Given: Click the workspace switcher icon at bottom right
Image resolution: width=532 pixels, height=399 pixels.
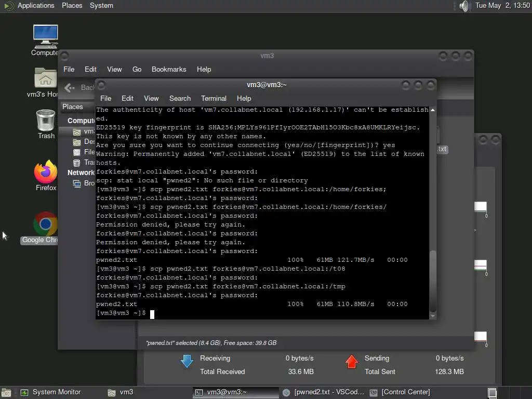Looking at the screenshot, I should coord(492,393).
